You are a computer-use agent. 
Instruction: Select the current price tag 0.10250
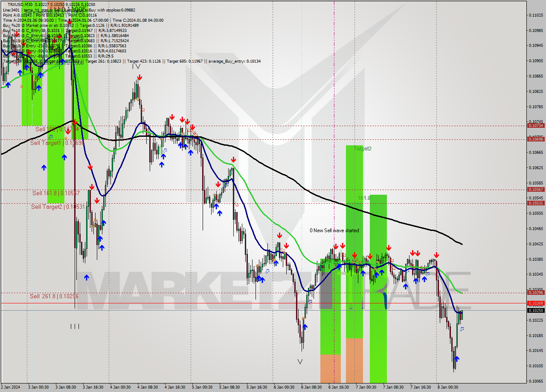pyautogui.click(x=536, y=311)
